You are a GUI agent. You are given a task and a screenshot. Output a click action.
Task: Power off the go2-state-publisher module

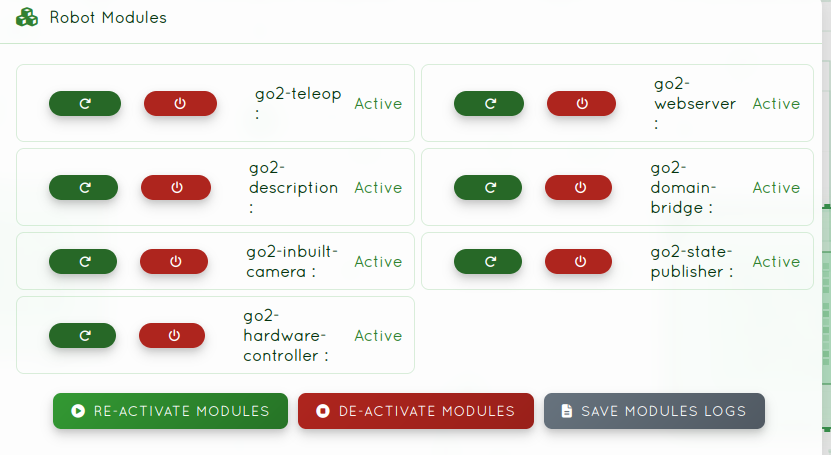580,261
